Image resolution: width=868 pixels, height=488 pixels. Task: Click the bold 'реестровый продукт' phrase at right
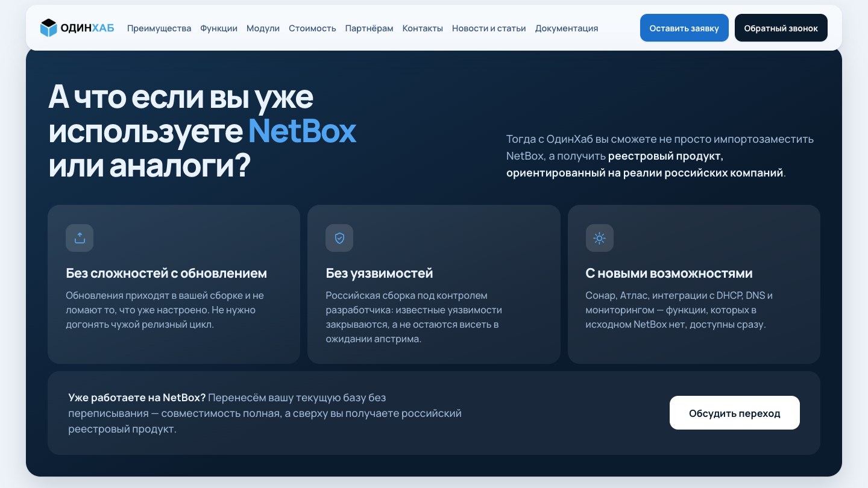click(x=665, y=156)
